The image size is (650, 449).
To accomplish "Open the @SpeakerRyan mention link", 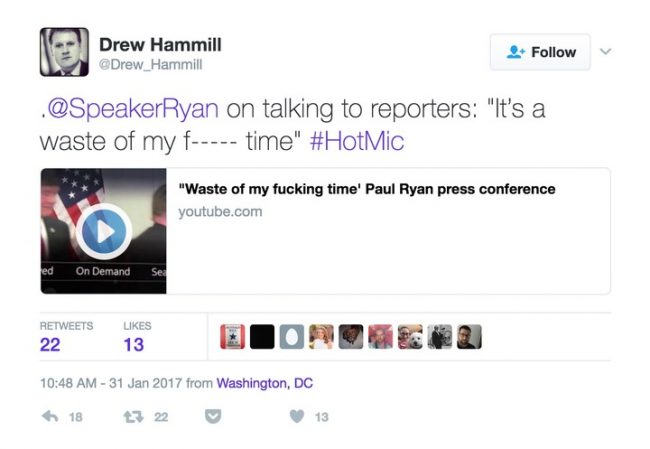I will click(x=133, y=109).
